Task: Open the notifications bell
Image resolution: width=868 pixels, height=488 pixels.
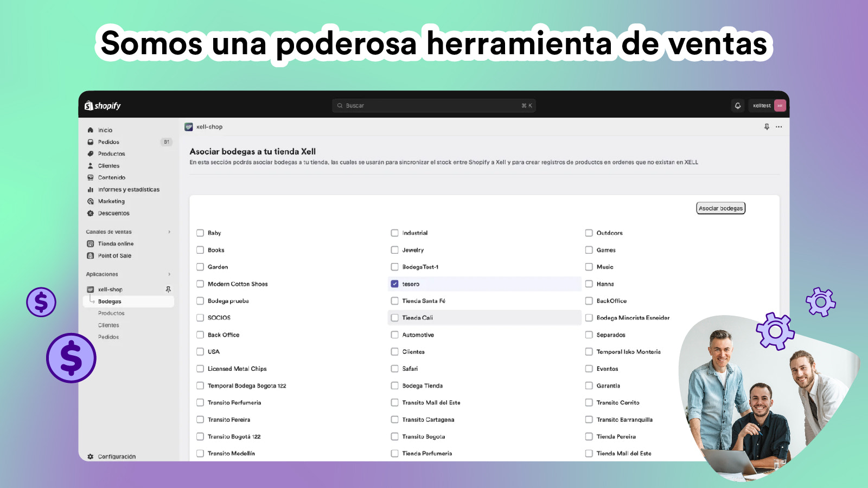Action: click(738, 106)
